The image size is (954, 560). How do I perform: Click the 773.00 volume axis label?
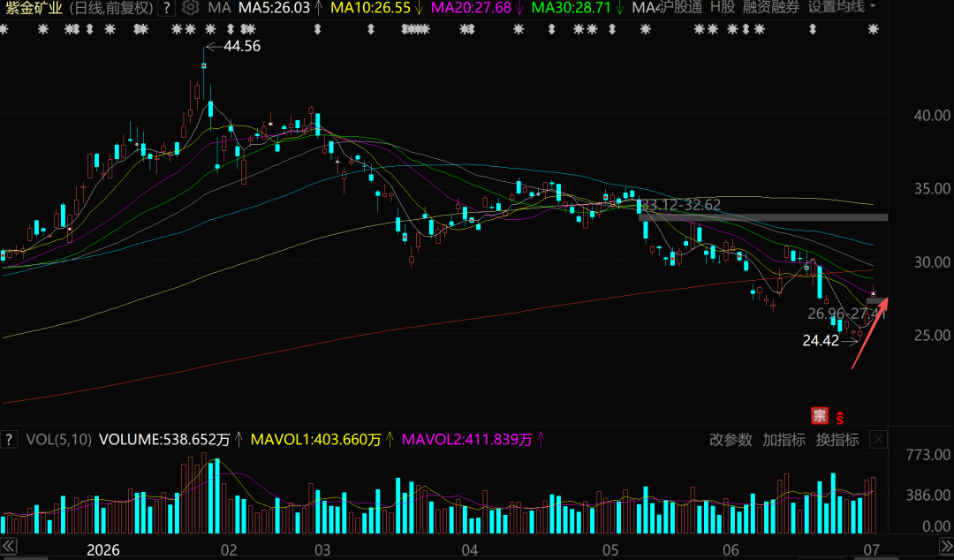point(928,455)
